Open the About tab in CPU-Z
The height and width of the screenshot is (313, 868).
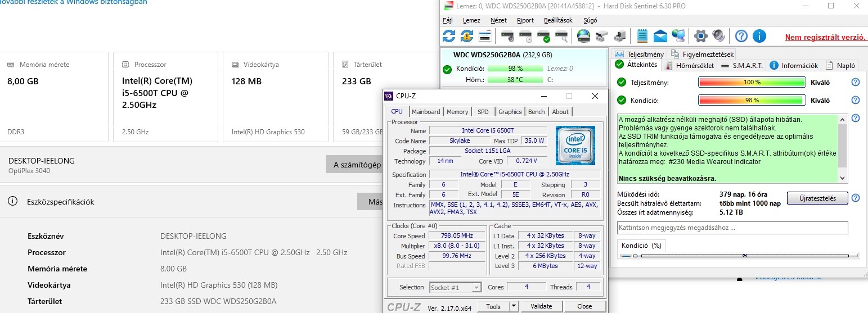pyautogui.click(x=560, y=112)
